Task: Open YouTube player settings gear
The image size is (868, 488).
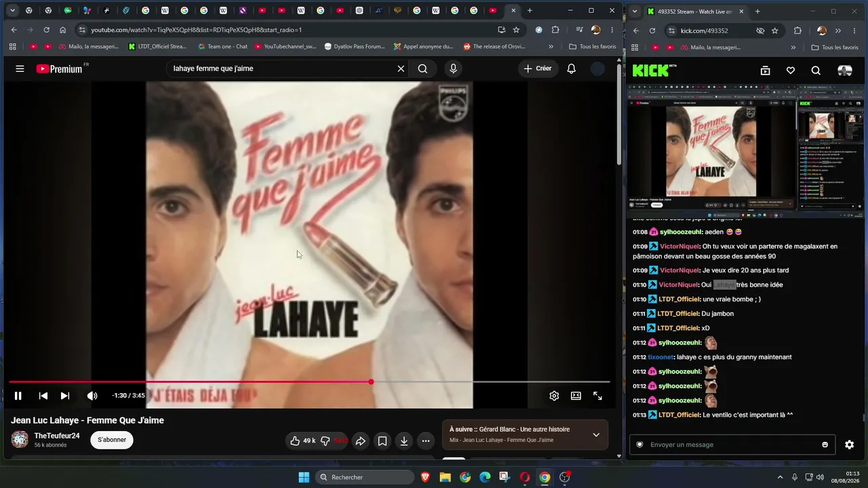Action: pos(554,396)
